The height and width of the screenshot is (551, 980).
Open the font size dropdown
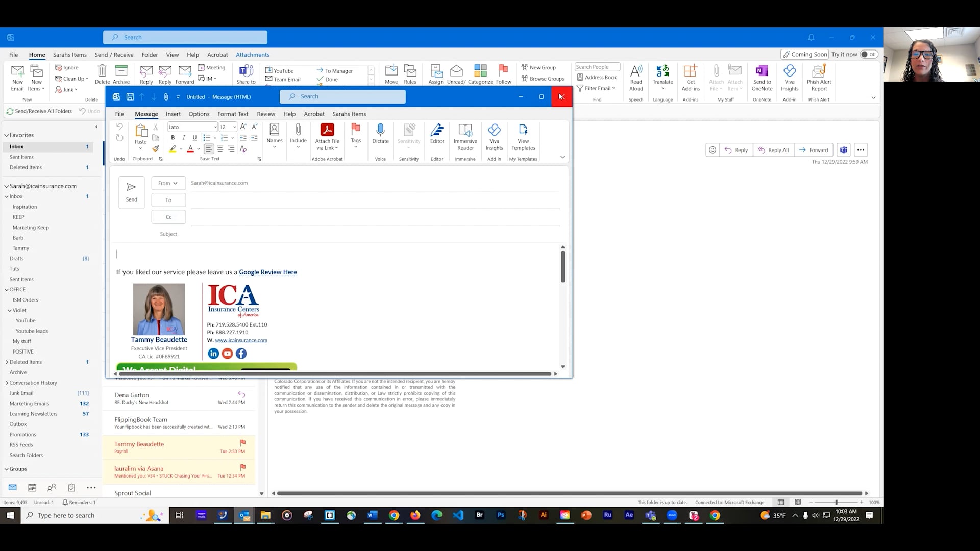(x=234, y=127)
